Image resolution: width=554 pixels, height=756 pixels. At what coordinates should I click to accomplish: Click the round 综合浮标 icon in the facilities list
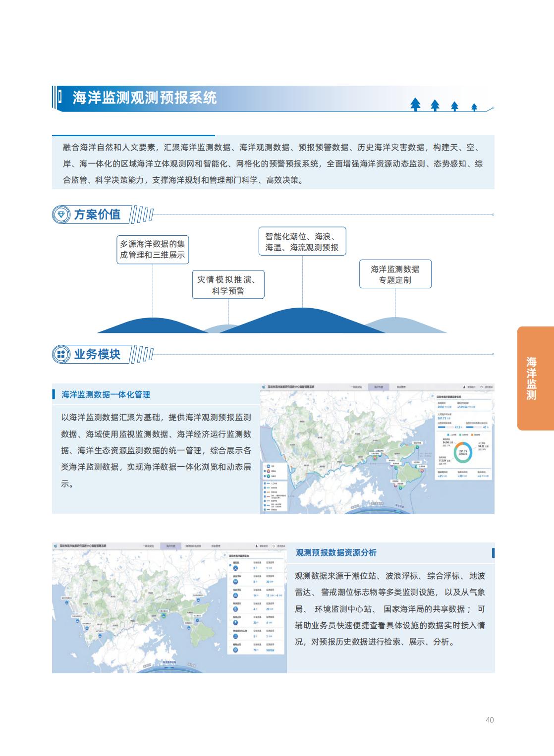(236, 595)
